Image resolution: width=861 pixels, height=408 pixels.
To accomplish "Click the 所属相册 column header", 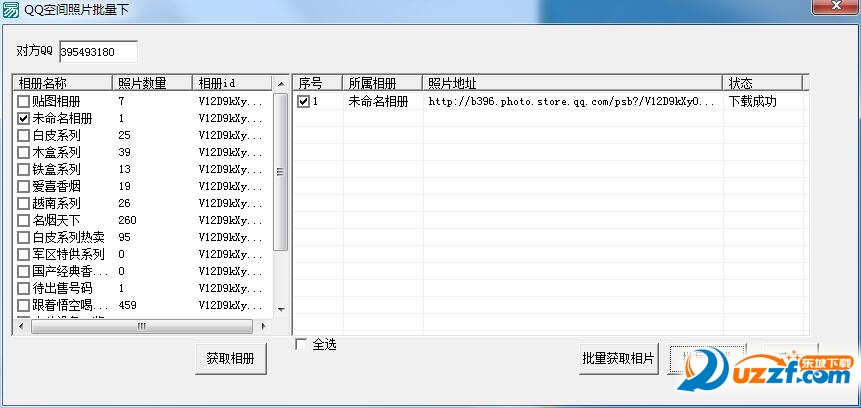I will (x=383, y=83).
